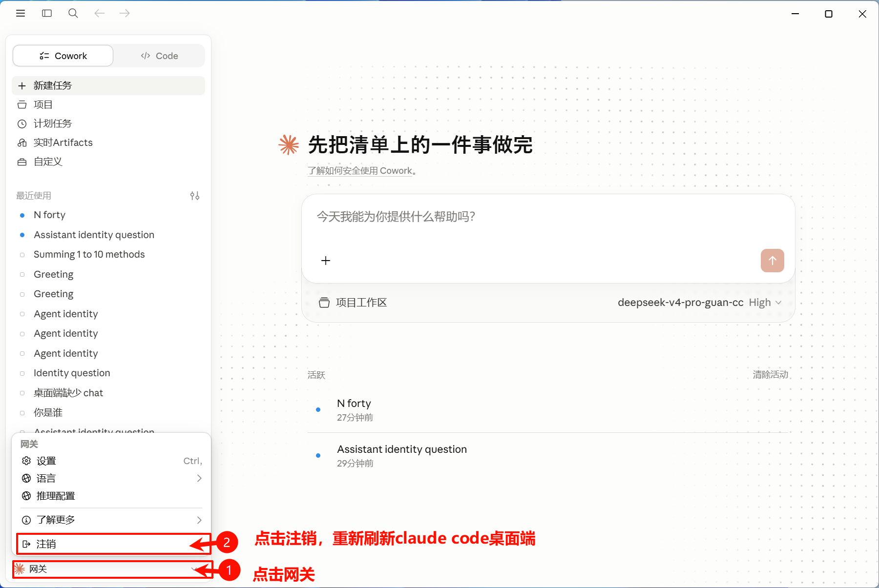
Task: Open Assistant identity question in recent list
Action: pyautogui.click(x=108, y=235)
